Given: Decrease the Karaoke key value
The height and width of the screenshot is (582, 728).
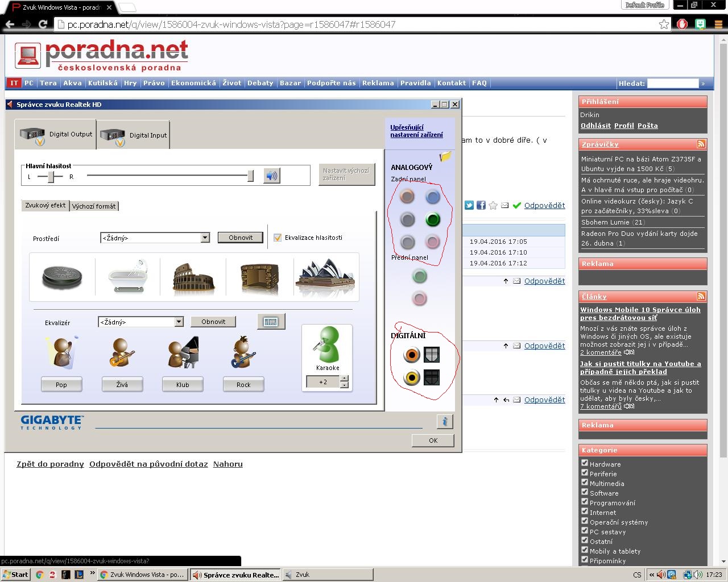Looking at the screenshot, I should tap(344, 385).
